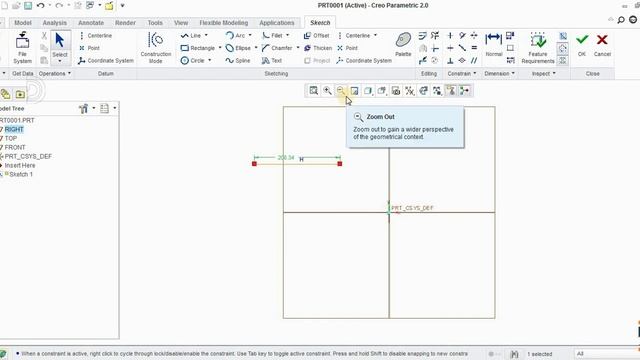Viewport: 640px width, 360px height.
Task: Cancel the sketch
Action: (602, 45)
